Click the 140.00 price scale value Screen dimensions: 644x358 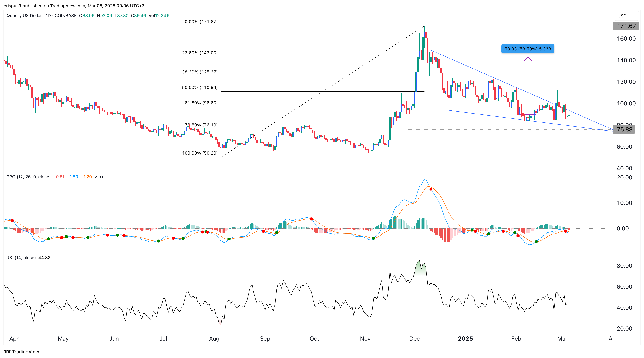pos(626,60)
